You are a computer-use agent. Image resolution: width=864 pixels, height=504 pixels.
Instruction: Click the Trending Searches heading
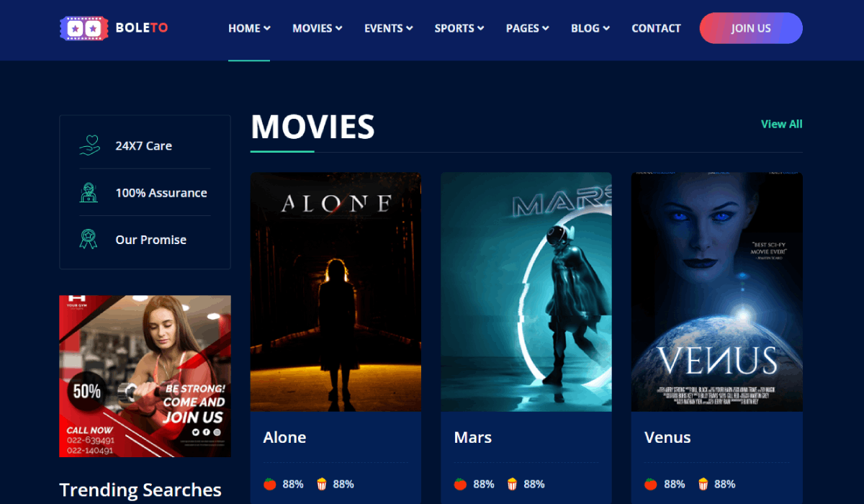pos(140,490)
